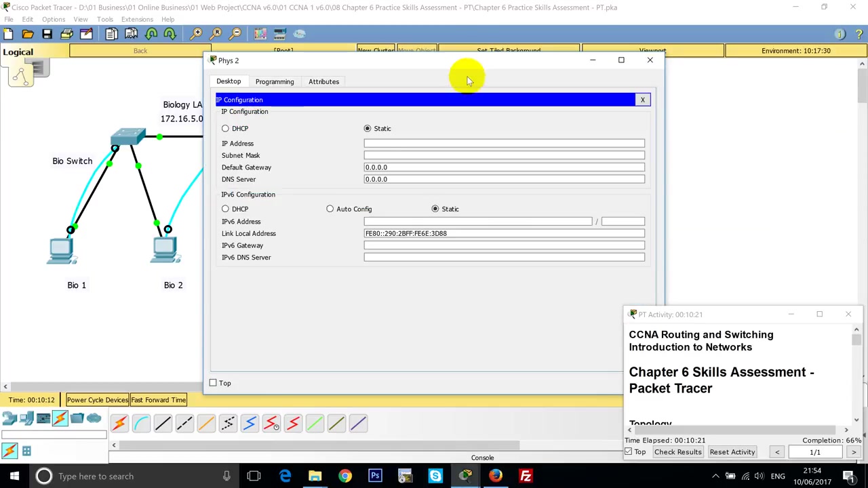Screen dimensions: 868x488
Task: Open the Drawing Palette icon
Action: pyautogui.click(x=260, y=33)
